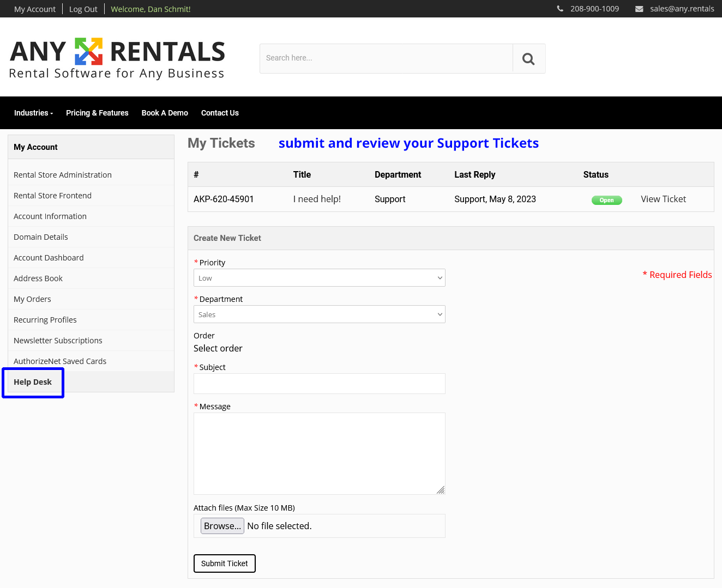Expand the Industries menu

pos(33,113)
